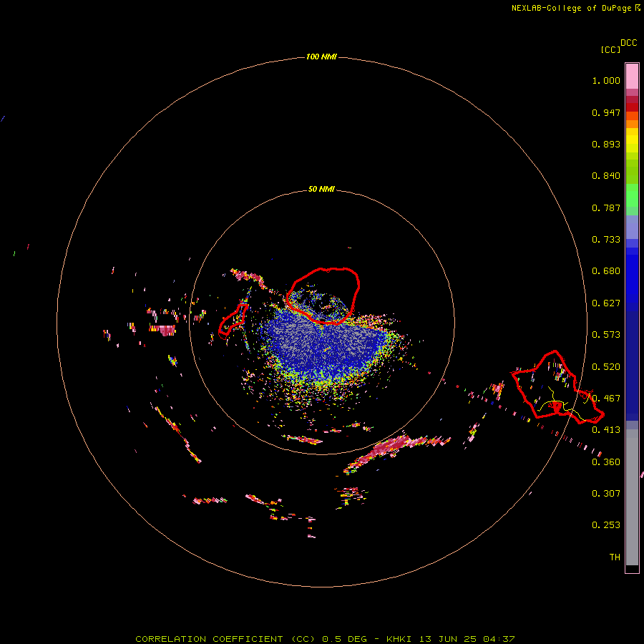This screenshot has width=644, height=644.
Task: Click the DCC label above the color scale
Action: (628, 43)
